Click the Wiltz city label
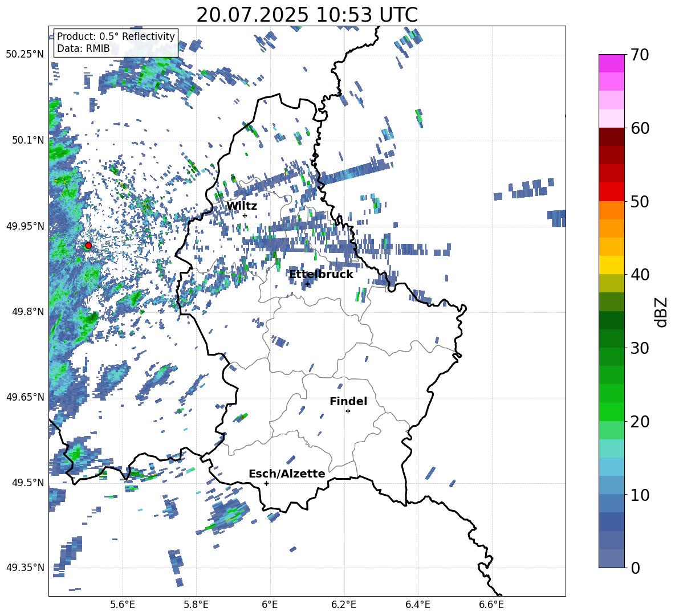The height and width of the screenshot is (616, 675). 242,206
